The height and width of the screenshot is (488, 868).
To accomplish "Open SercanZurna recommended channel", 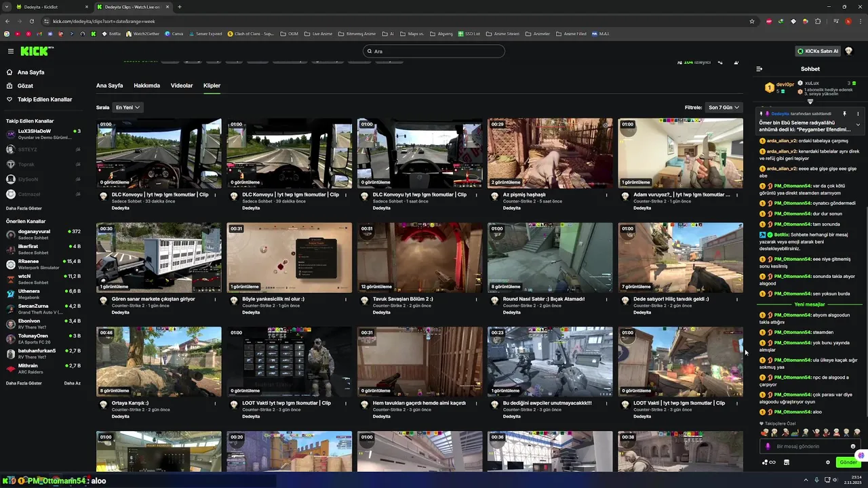I will tap(43, 308).
